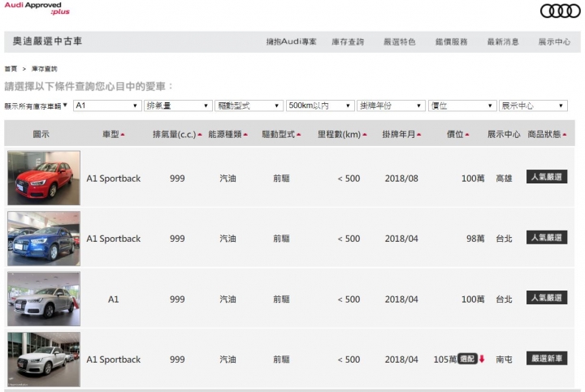585x392 pixels.
Task: Open the red A1 Sportback thumbnail
Action: point(44,178)
